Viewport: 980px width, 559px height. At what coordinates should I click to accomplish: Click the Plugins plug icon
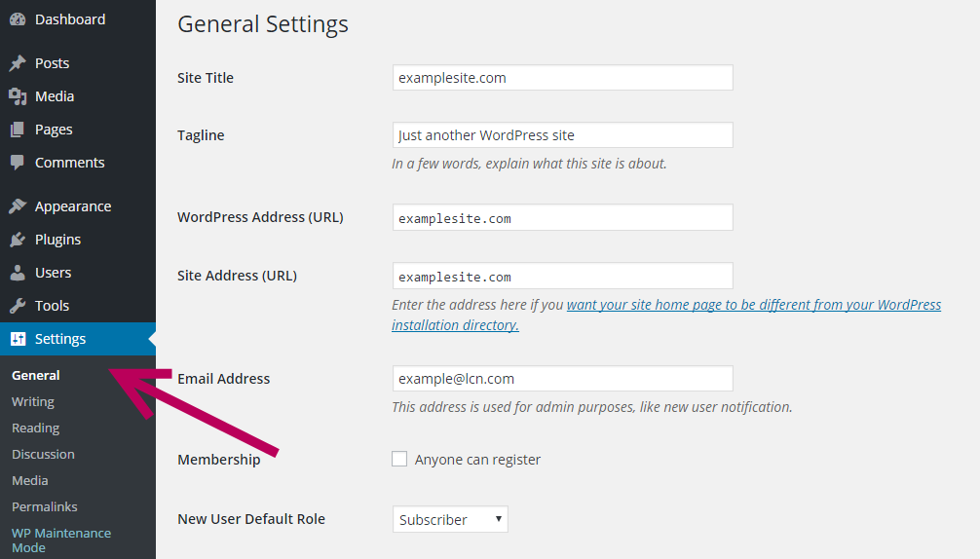pos(18,240)
